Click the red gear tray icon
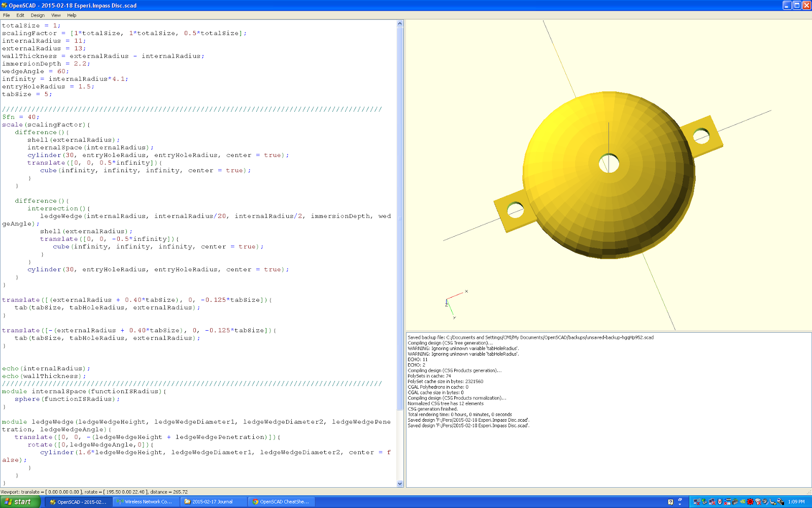 coord(750,502)
